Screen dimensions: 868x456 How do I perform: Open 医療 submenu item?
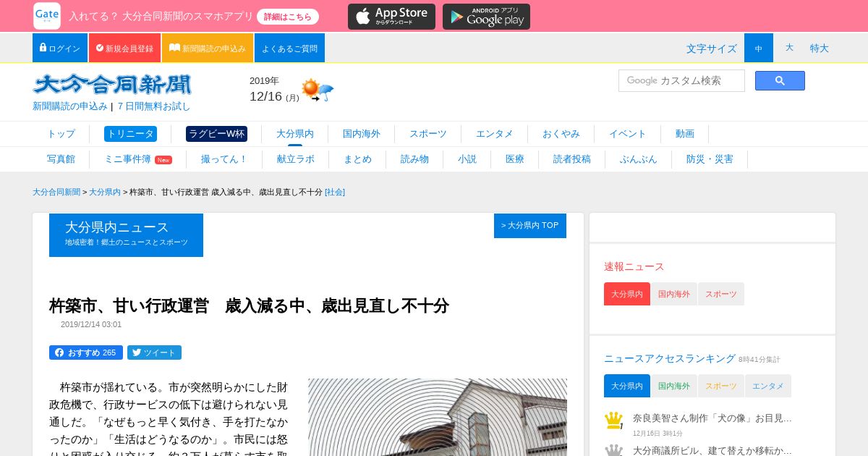[x=515, y=159]
